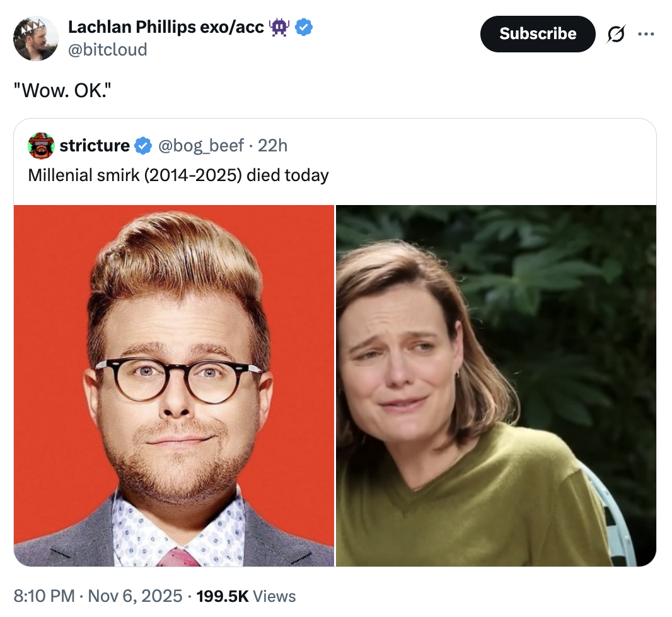
Task: Open @bitcloud's profile avatar
Action: [x=36, y=38]
